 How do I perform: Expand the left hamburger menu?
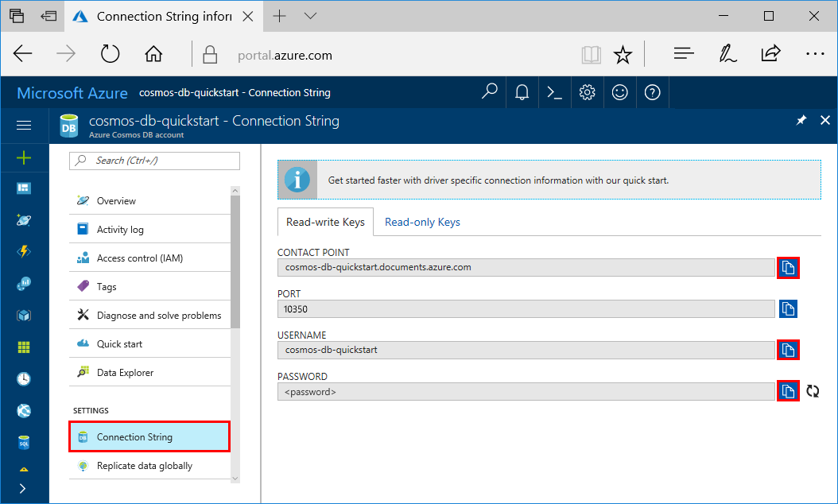(x=24, y=125)
